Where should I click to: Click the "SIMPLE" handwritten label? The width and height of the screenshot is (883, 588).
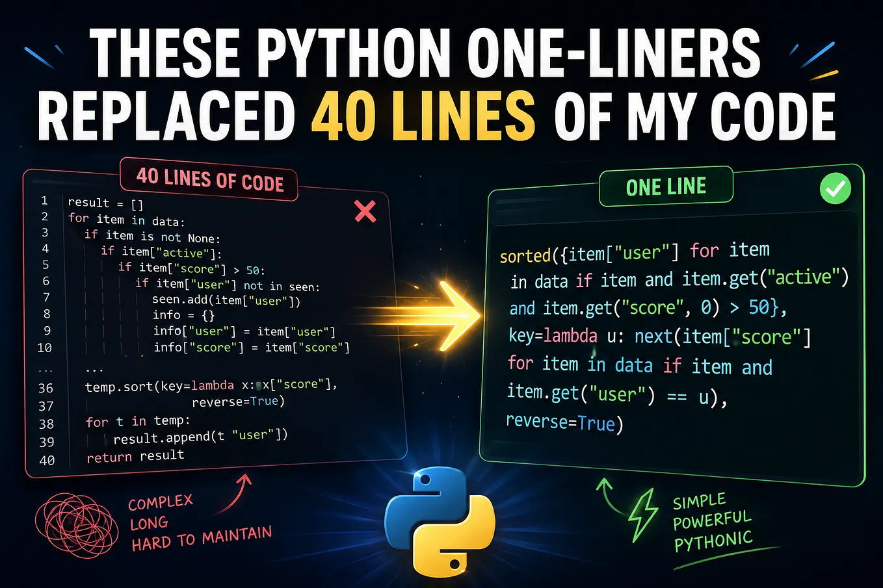pos(699,502)
